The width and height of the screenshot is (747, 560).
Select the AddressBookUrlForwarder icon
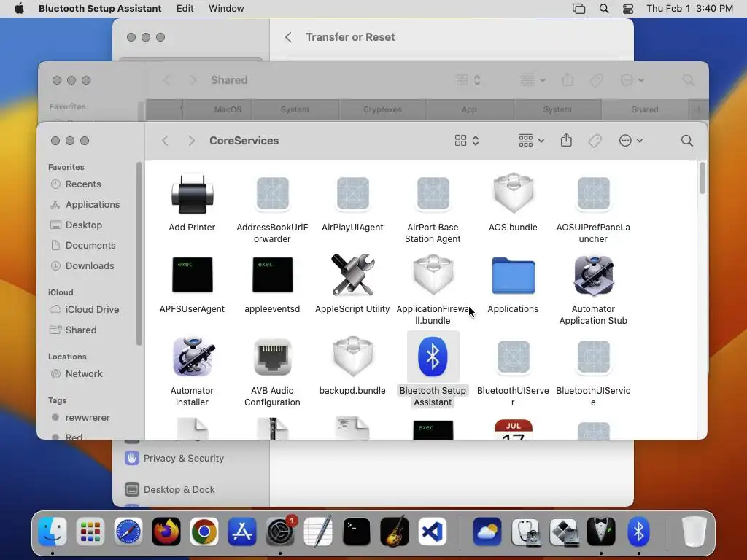tap(272, 194)
